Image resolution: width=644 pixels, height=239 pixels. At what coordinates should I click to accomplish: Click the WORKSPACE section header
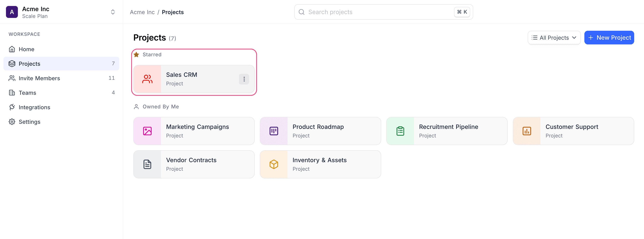[24, 34]
